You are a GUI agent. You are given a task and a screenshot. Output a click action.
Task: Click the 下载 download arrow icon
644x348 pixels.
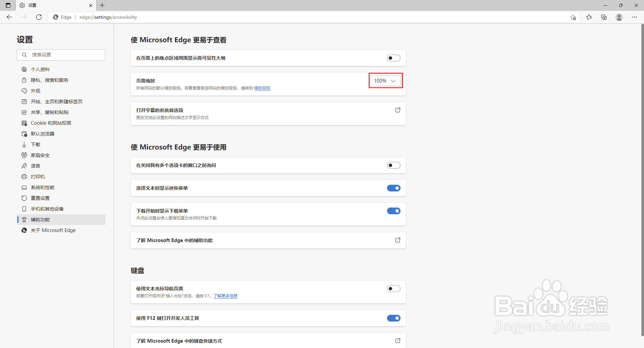tap(24, 144)
